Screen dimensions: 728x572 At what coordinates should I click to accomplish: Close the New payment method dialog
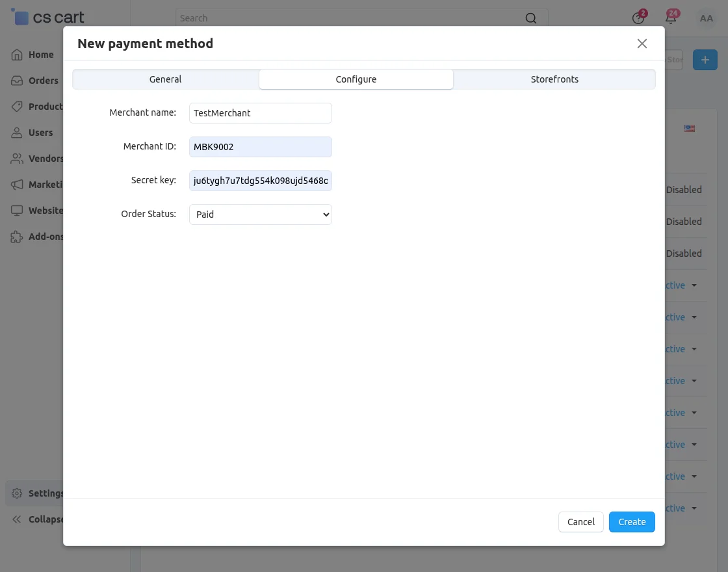642,44
